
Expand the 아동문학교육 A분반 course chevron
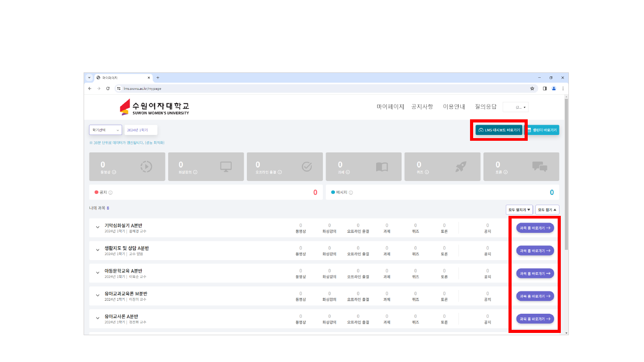(97, 273)
